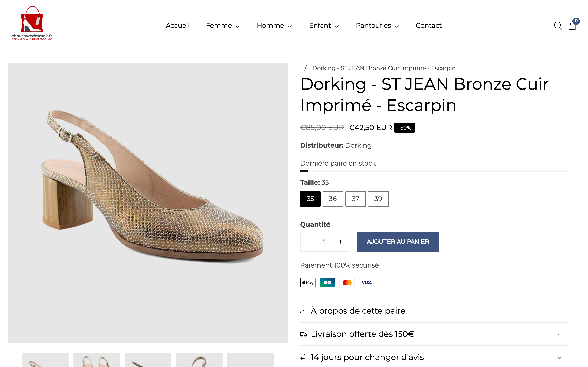Open the Contact page
Image resolution: width=588 pixels, height=367 pixels.
click(429, 25)
